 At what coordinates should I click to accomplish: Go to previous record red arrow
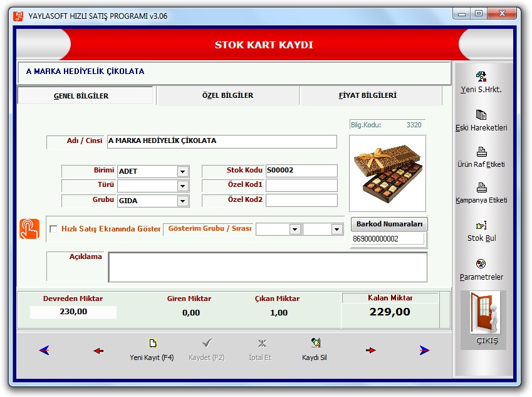point(98,351)
